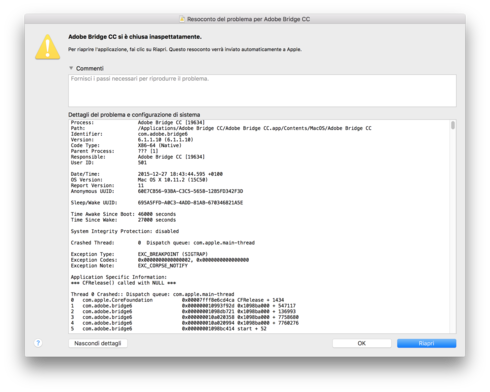Click Nascondi dettagli button
The width and height of the screenshot is (490, 392).
98,343
